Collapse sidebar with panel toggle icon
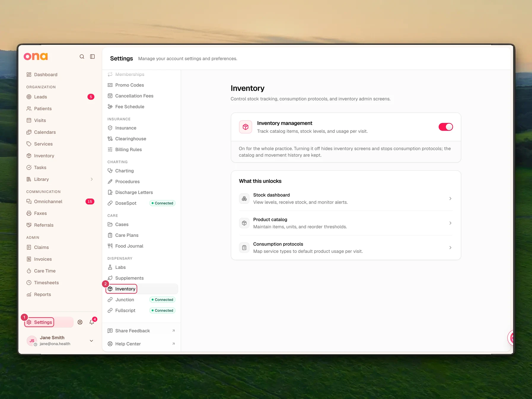 pos(93,57)
